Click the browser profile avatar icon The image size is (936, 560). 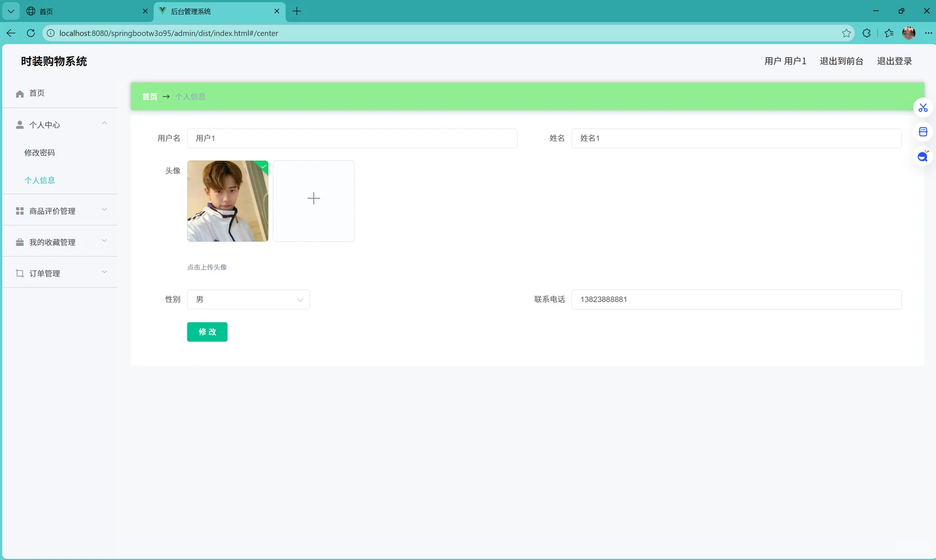(x=910, y=33)
